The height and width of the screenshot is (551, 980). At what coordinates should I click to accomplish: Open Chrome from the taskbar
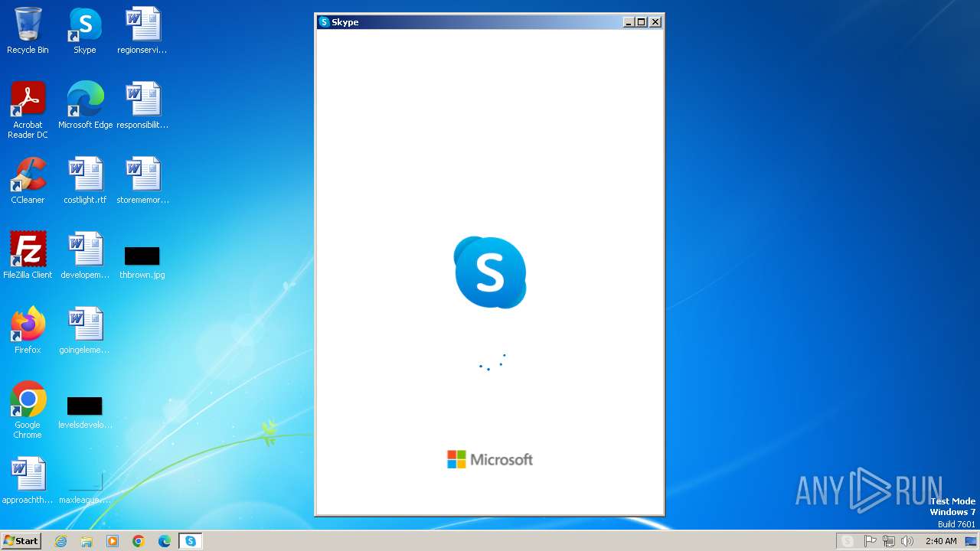[x=139, y=541]
